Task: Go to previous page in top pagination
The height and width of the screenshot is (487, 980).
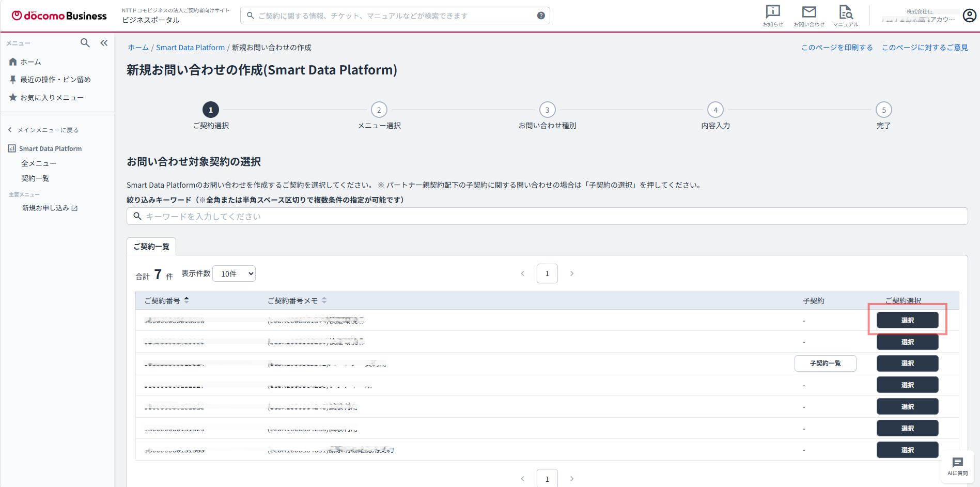Action: point(523,273)
